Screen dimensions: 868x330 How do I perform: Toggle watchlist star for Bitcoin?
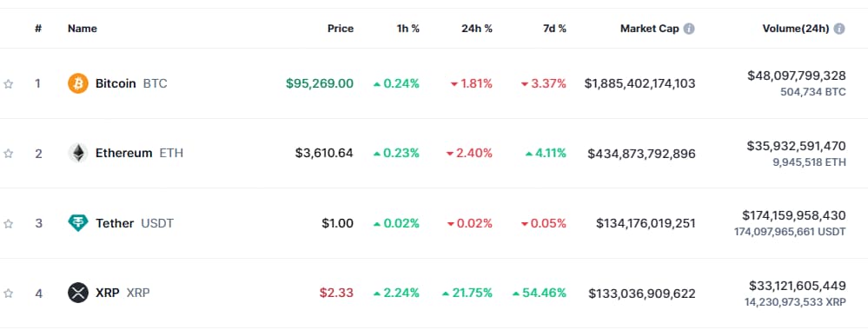point(9,84)
